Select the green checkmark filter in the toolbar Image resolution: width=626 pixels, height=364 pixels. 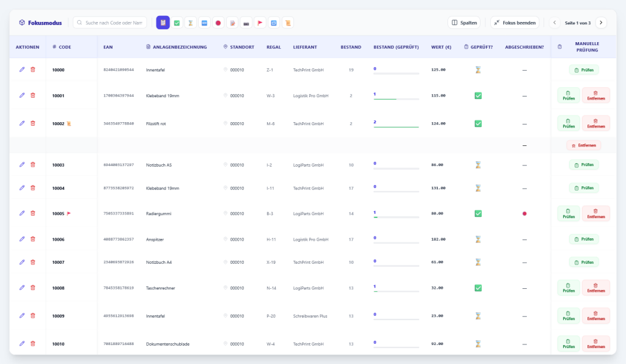point(177,23)
